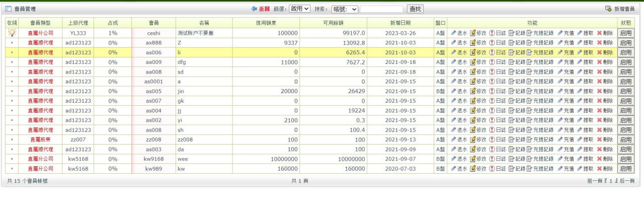Click the online lightbulb icon for ceshi
The image size is (644, 209).
(x=12, y=33)
